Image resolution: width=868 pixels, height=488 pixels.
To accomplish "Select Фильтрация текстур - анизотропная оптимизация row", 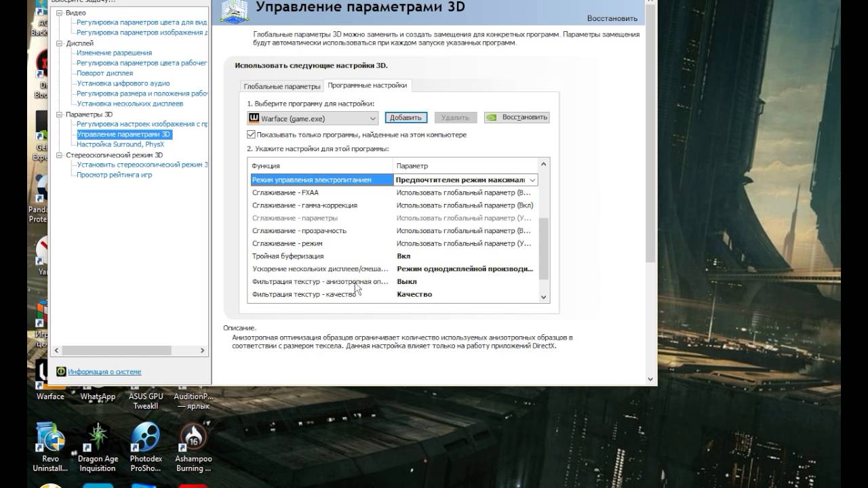I will (x=393, y=281).
